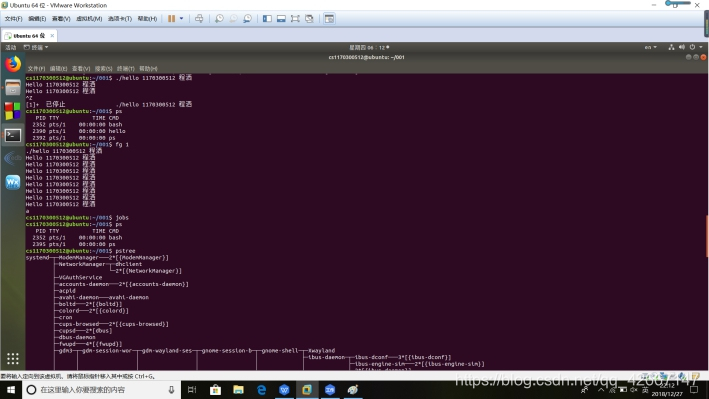The width and height of the screenshot is (709, 399).
Task: Click the Ubuntu Activities button in top bar
Action: pos(10,47)
